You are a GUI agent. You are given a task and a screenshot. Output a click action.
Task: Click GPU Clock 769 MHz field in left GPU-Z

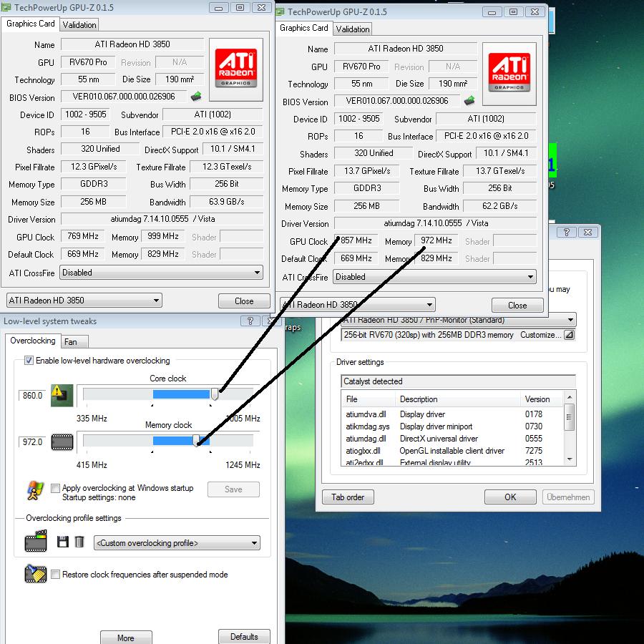(x=82, y=236)
